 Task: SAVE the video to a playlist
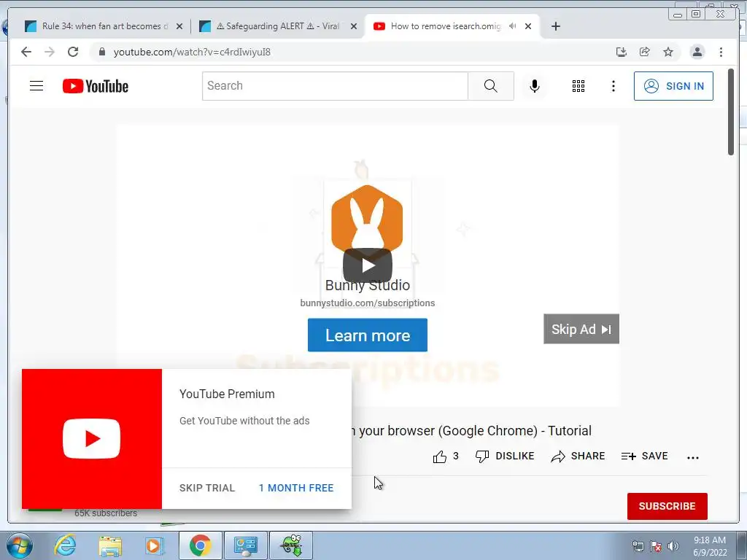645,456
